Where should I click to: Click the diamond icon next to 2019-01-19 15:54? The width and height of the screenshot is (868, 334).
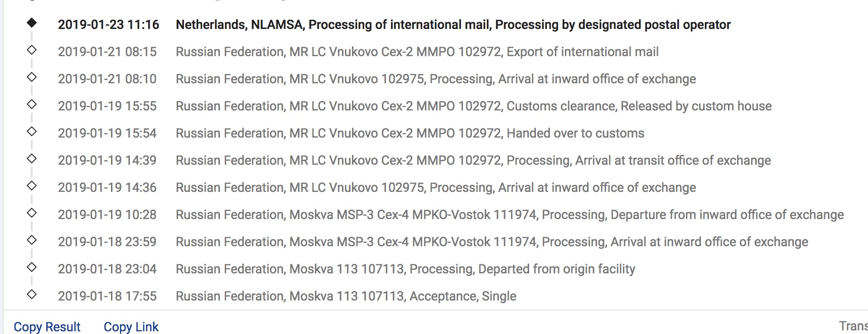click(32, 131)
